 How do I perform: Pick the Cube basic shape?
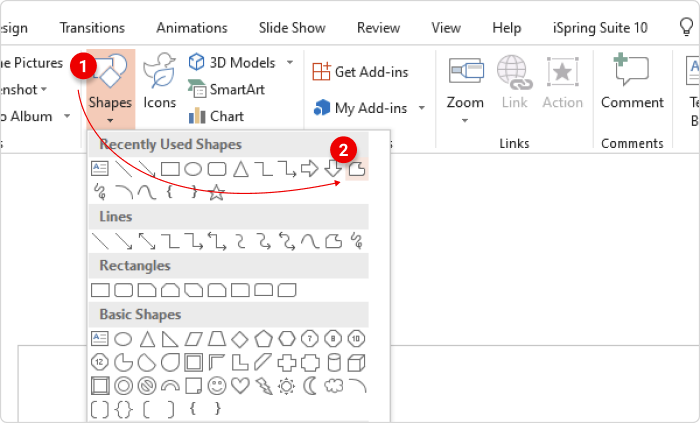click(x=356, y=363)
